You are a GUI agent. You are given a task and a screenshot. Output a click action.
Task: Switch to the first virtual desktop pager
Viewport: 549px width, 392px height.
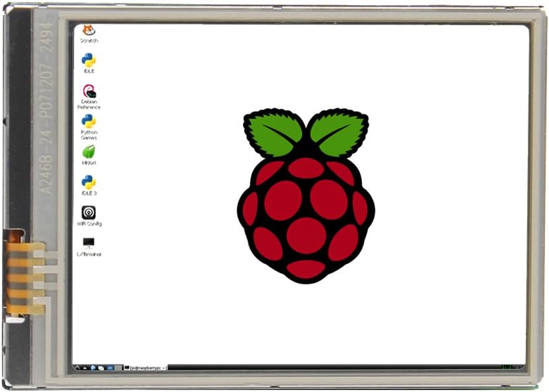pyautogui.click(x=110, y=368)
